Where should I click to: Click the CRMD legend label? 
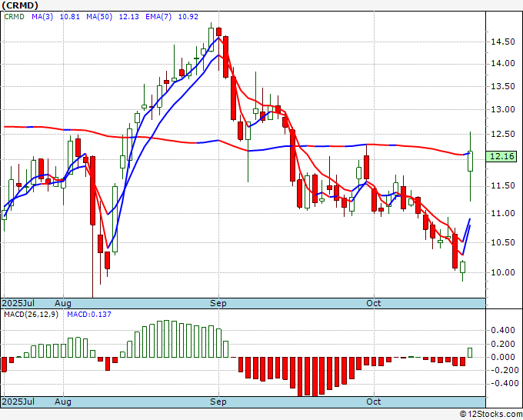(x=14, y=17)
